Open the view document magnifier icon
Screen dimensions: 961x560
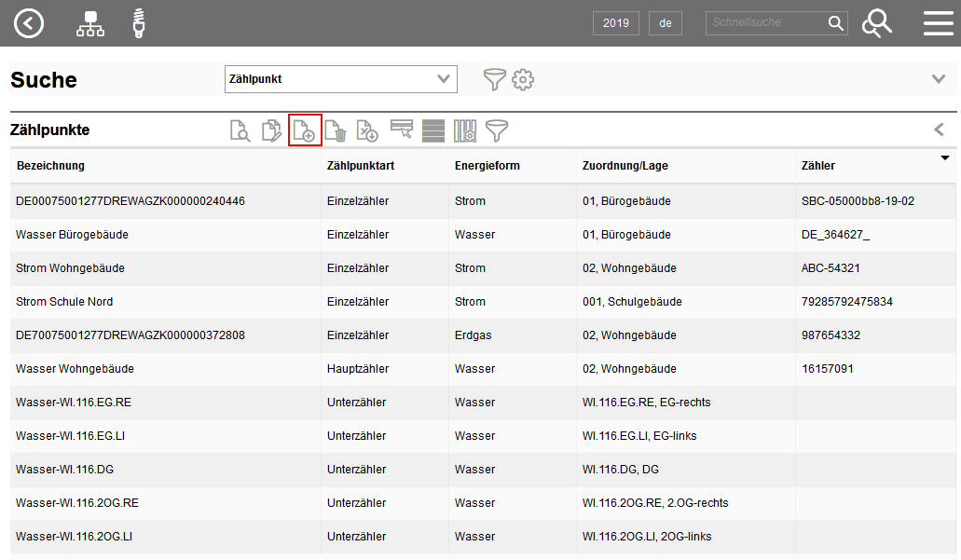coord(240,130)
